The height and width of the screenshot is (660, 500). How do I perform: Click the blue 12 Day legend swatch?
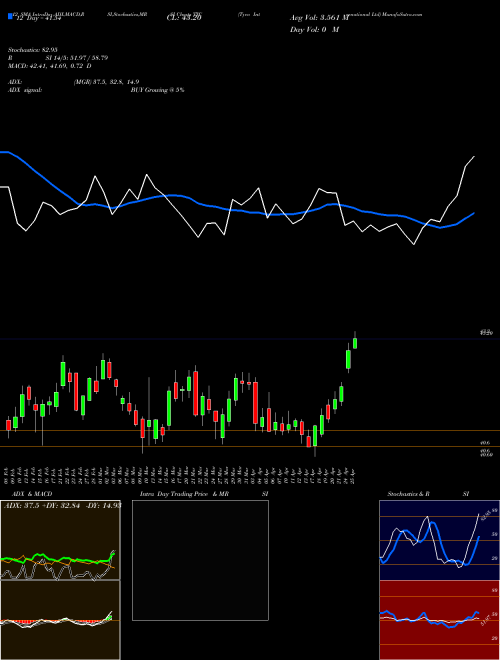10,17
